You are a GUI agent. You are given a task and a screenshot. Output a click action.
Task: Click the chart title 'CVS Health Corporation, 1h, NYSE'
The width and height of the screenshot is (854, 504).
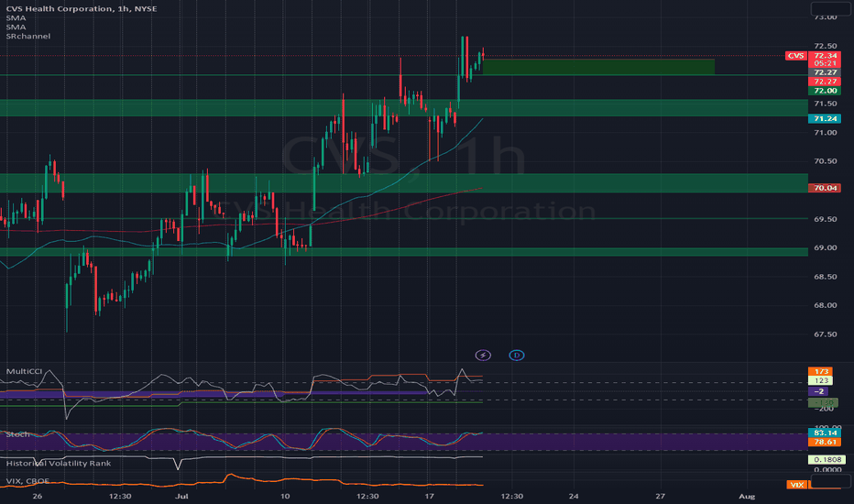pyautogui.click(x=82, y=9)
